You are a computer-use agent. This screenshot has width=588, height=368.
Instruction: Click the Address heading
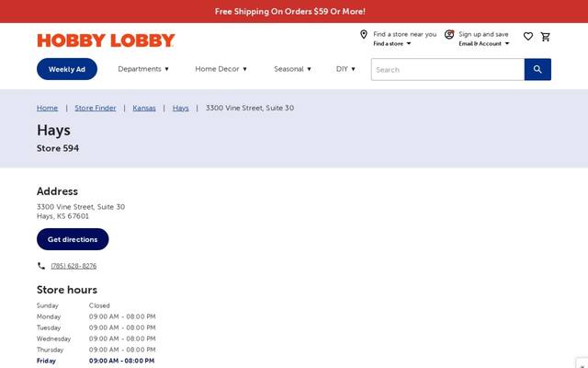coord(57,191)
